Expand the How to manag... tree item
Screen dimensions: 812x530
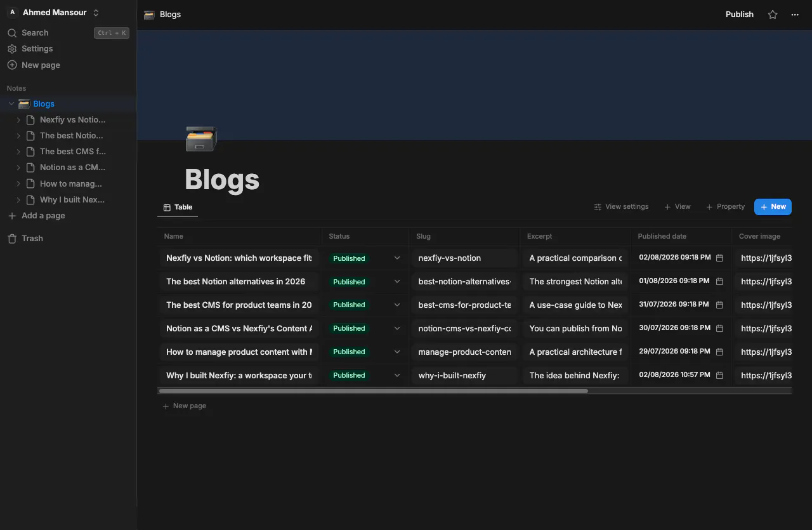tap(18, 184)
